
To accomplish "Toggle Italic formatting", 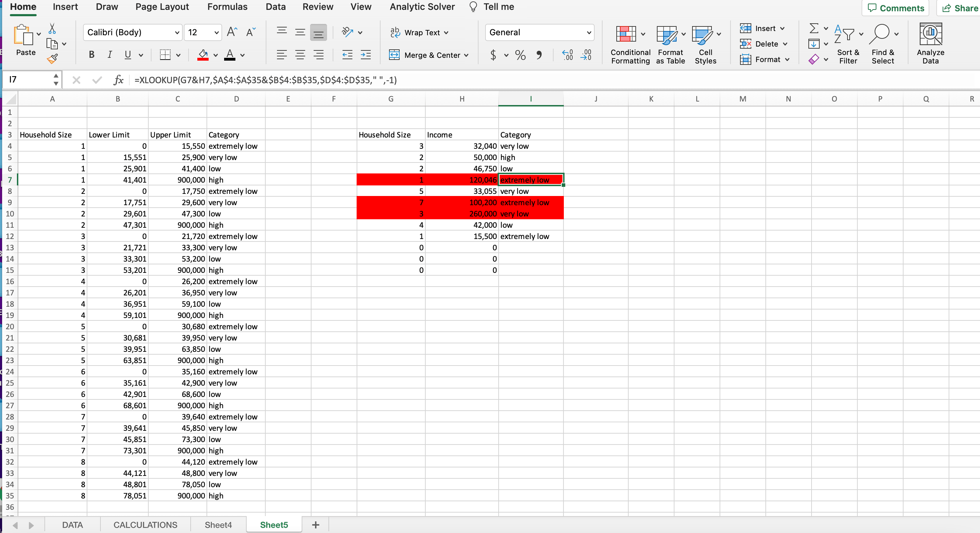I will pyautogui.click(x=110, y=55).
